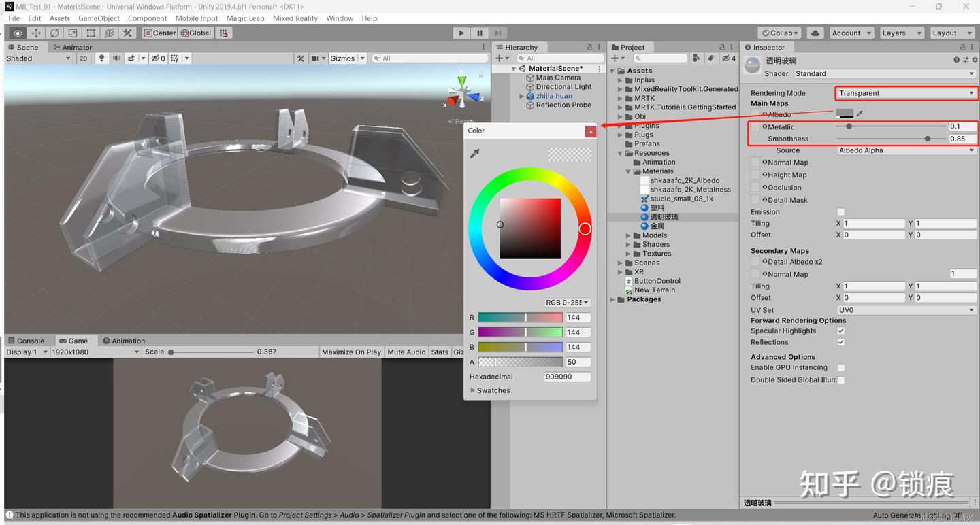Open the Layers dropdown
The width and height of the screenshot is (980, 525).
[x=900, y=33]
